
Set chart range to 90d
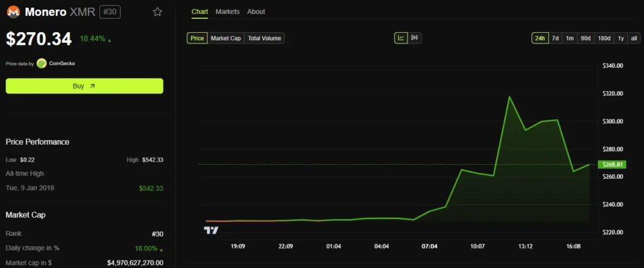[586, 38]
